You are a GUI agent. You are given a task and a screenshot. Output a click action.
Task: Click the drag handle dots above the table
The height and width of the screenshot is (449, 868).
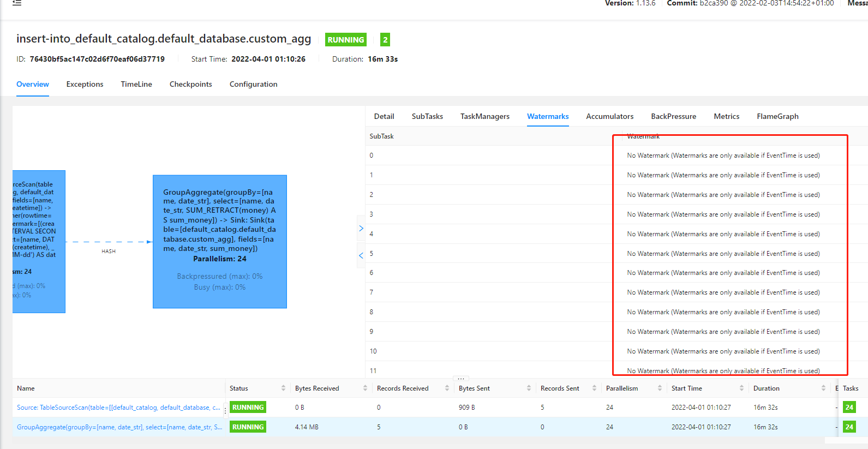(461, 378)
